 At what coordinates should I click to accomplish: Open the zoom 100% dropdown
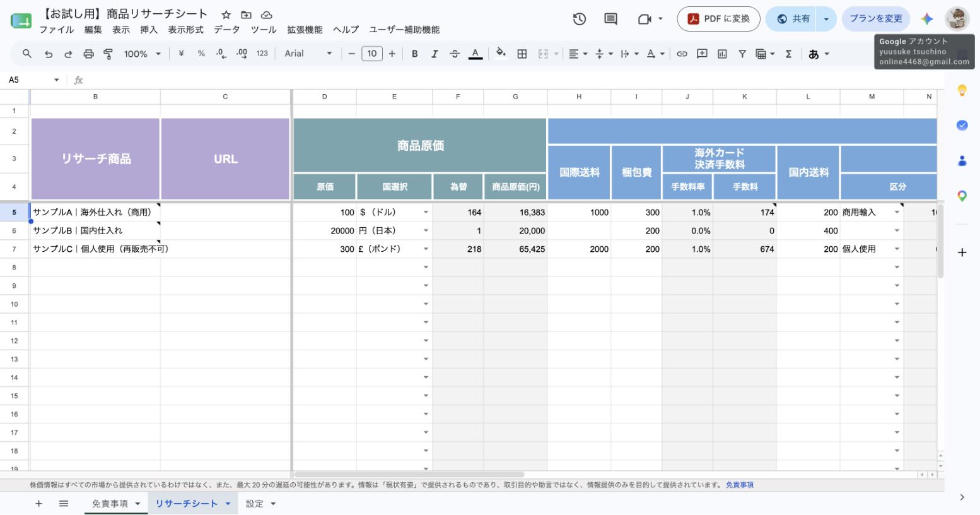142,54
